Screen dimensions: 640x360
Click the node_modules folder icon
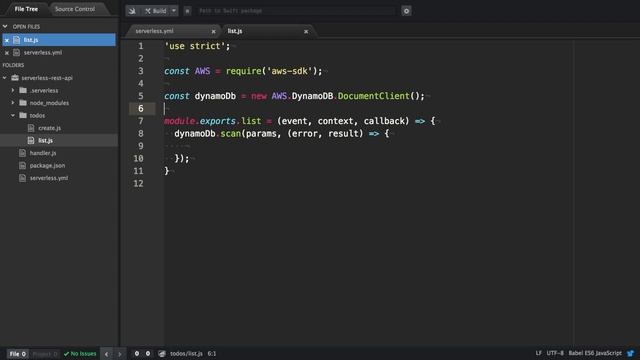tap(23, 103)
